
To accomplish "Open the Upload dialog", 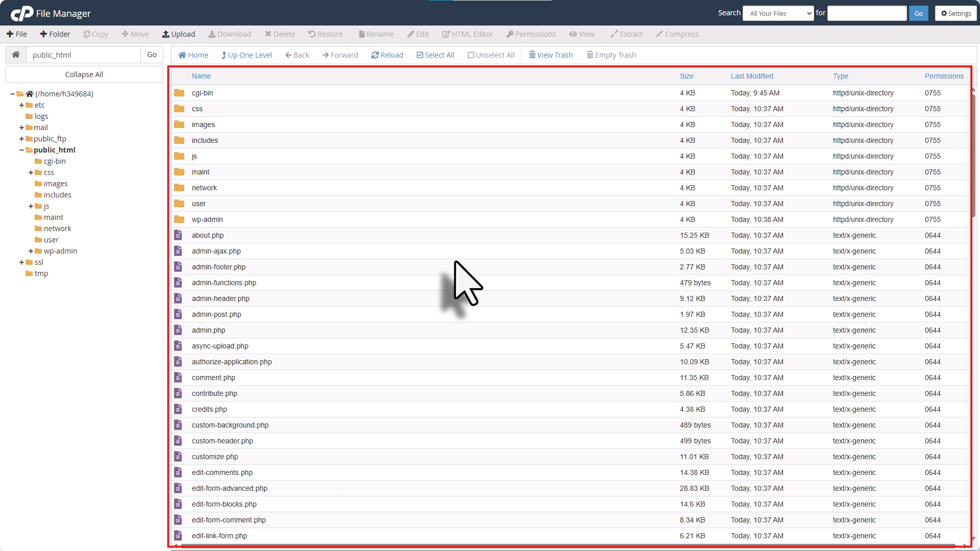I will pos(179,34).
